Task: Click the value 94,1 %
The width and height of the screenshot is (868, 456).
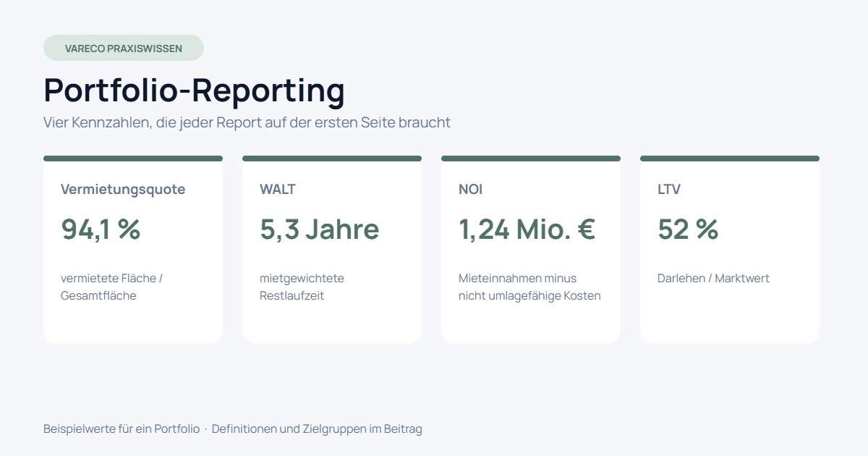Action: pyautogui.click(x=101, y=229)
